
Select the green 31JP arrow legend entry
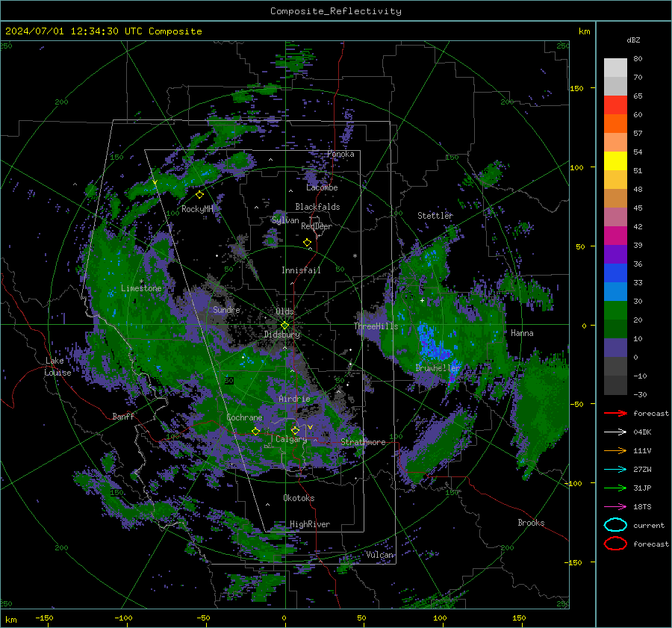(x=615, y=488)
